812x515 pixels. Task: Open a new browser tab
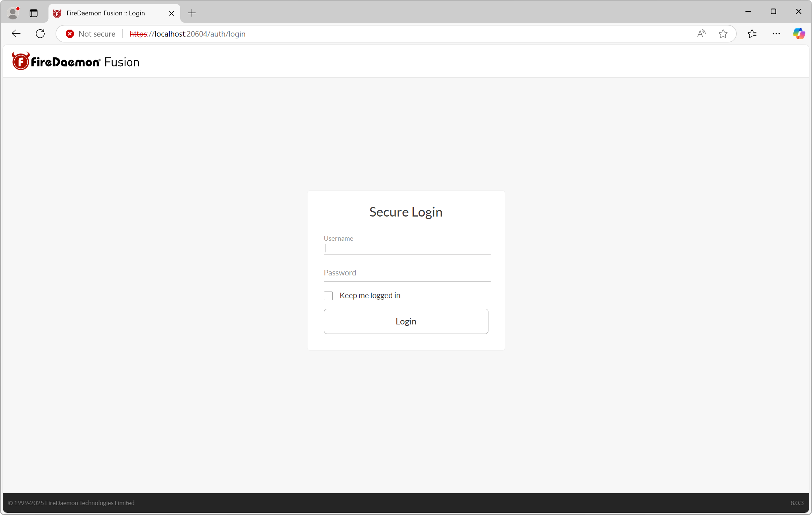pyautogui.click(x=192, y=13)
